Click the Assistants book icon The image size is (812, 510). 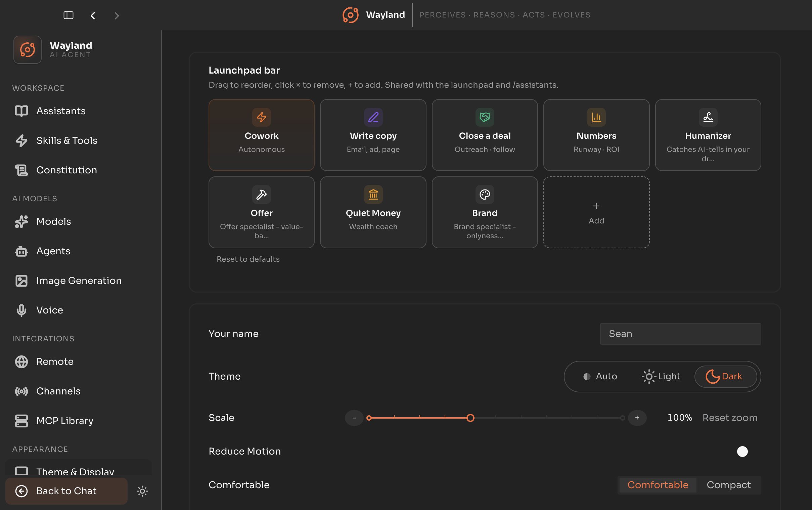tap(21, 111)
